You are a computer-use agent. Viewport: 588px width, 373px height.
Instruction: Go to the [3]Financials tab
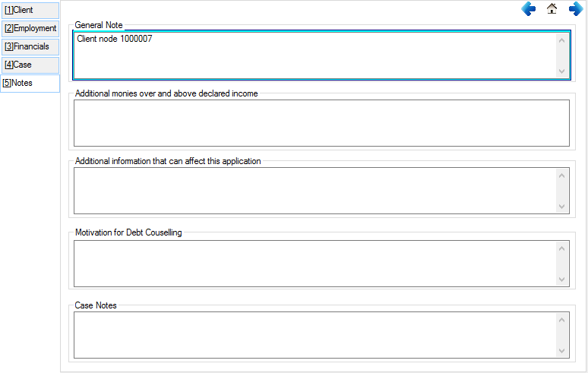[x=30, y=46]
